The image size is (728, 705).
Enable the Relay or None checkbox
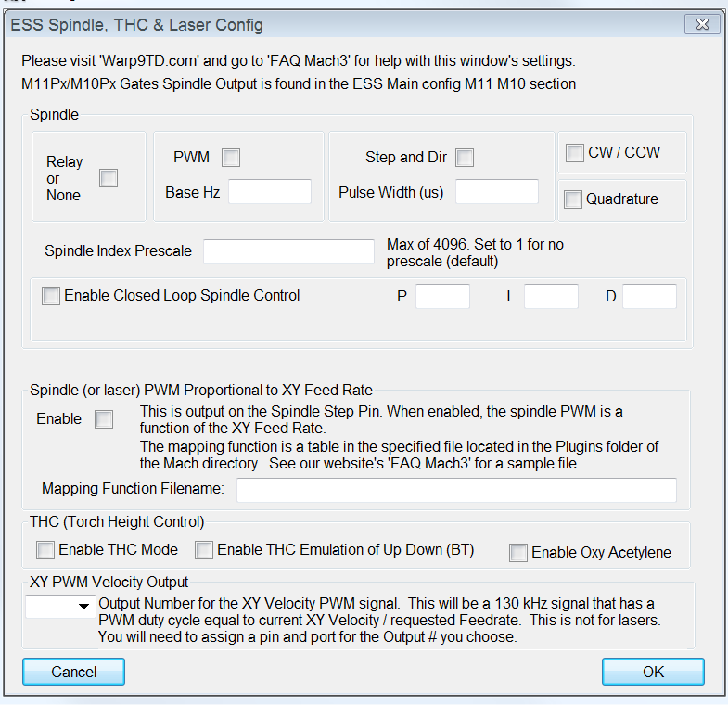[109, 178]
